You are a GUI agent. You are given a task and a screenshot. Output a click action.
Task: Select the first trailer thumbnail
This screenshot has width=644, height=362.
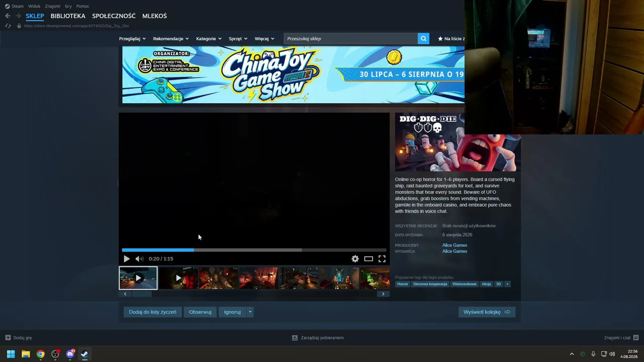click(138, 278)
